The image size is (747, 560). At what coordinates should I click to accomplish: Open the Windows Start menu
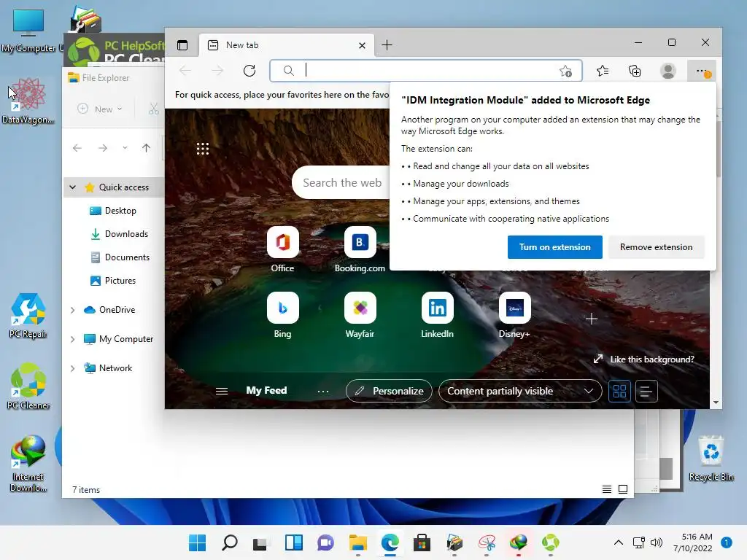tap(197, 542)
